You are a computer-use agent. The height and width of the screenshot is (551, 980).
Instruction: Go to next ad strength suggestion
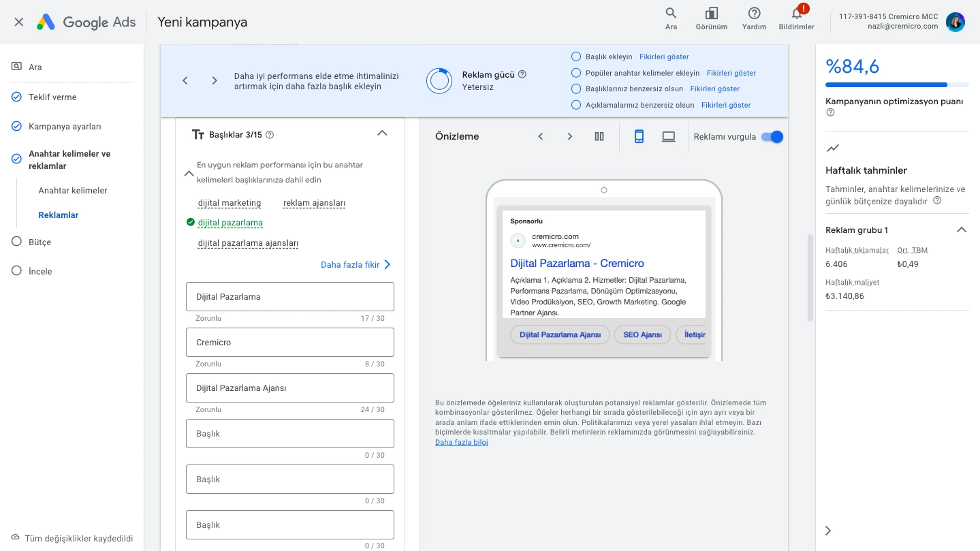[215, 80]
